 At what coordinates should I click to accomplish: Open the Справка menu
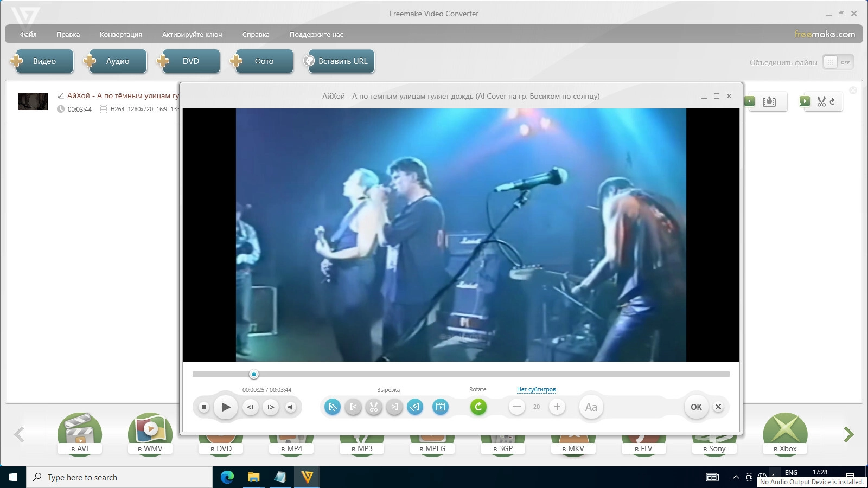click(x=256, y=34)
